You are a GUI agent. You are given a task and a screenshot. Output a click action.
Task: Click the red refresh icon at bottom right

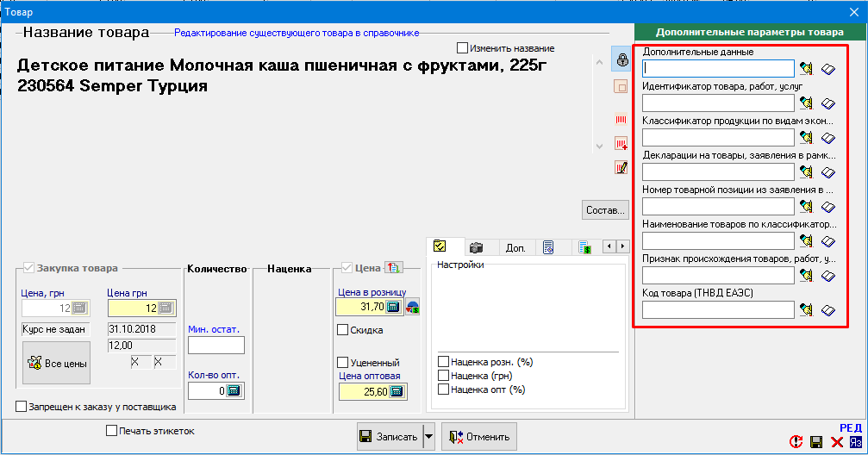tap(796, 442)
